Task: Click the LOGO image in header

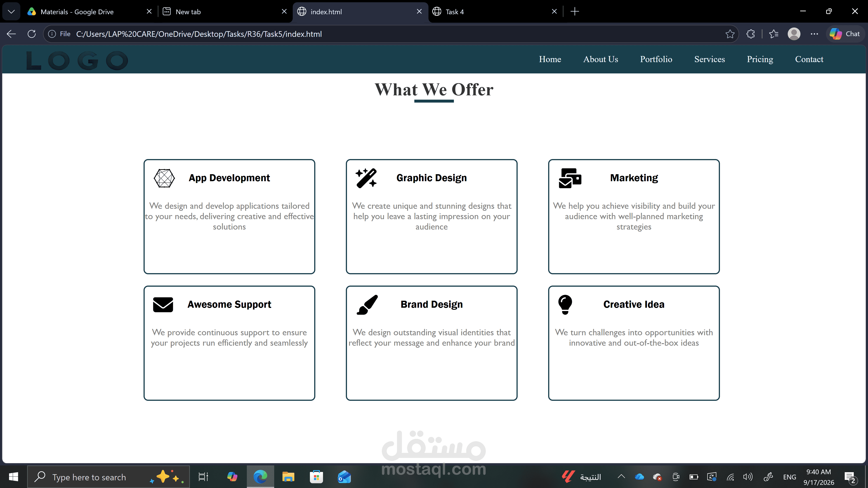Action: [77, 61]
